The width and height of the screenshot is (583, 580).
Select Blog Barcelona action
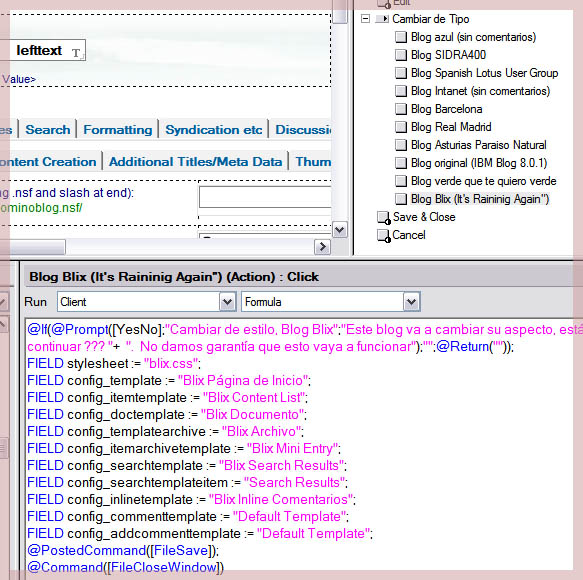(x=447, y=109)
